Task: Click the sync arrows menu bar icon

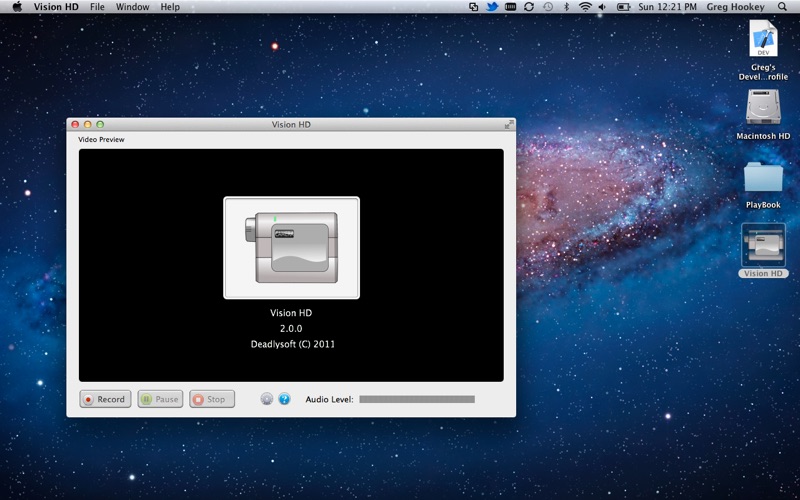Action: pyautogui.click(x=529, y=7)
